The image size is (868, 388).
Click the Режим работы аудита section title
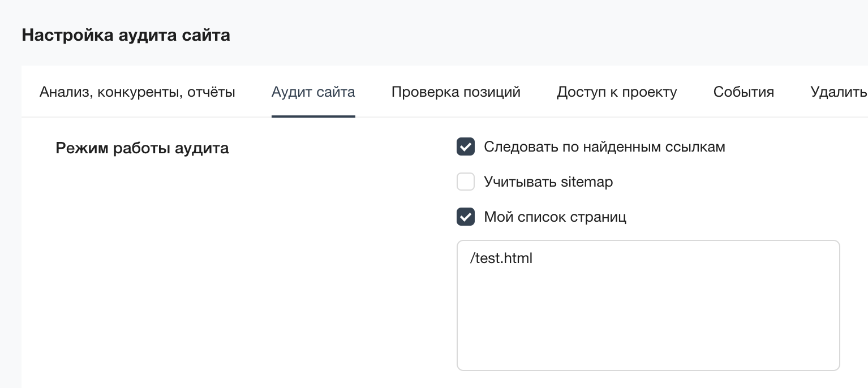[x=143, y=149]
